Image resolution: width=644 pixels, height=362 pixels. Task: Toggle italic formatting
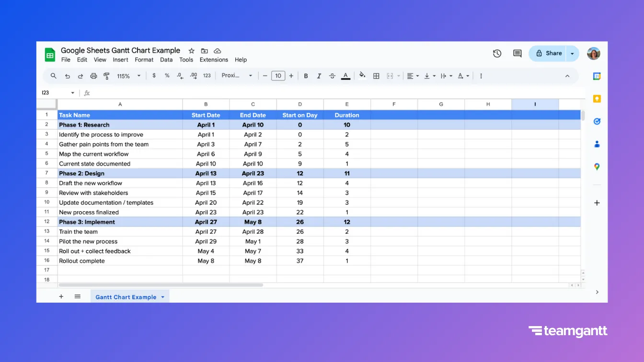(x=319, y=76)
